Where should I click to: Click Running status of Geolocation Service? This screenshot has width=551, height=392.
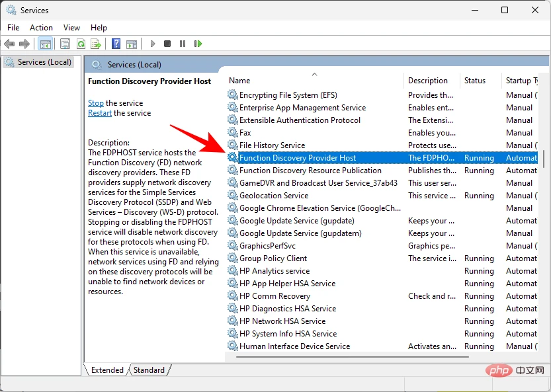tap(479, 196)
